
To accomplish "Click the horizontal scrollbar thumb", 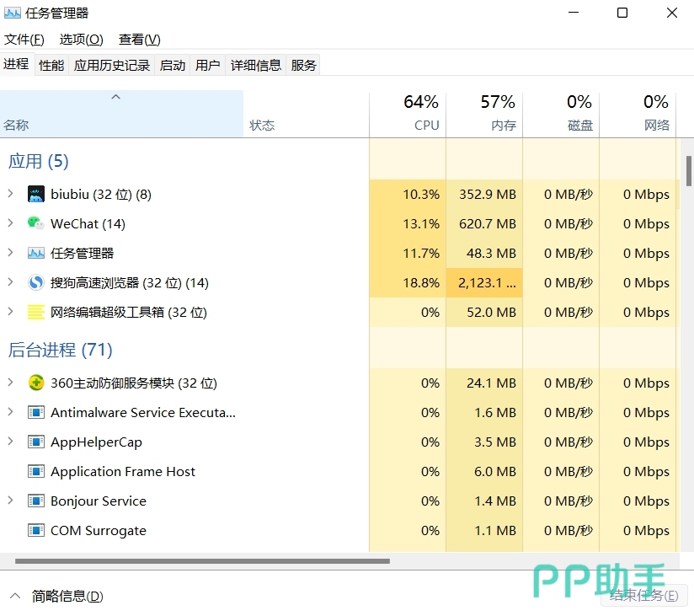I will click(202, 561).
